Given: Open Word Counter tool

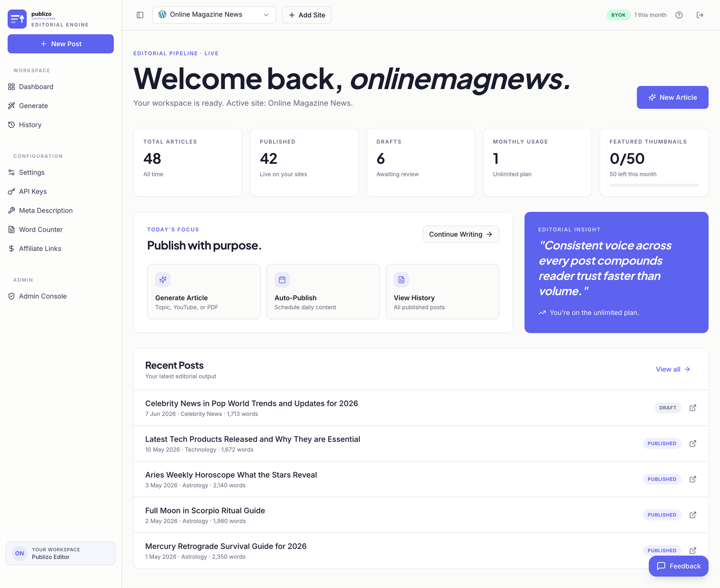Looking at the screenshot, I should [61, 229].
